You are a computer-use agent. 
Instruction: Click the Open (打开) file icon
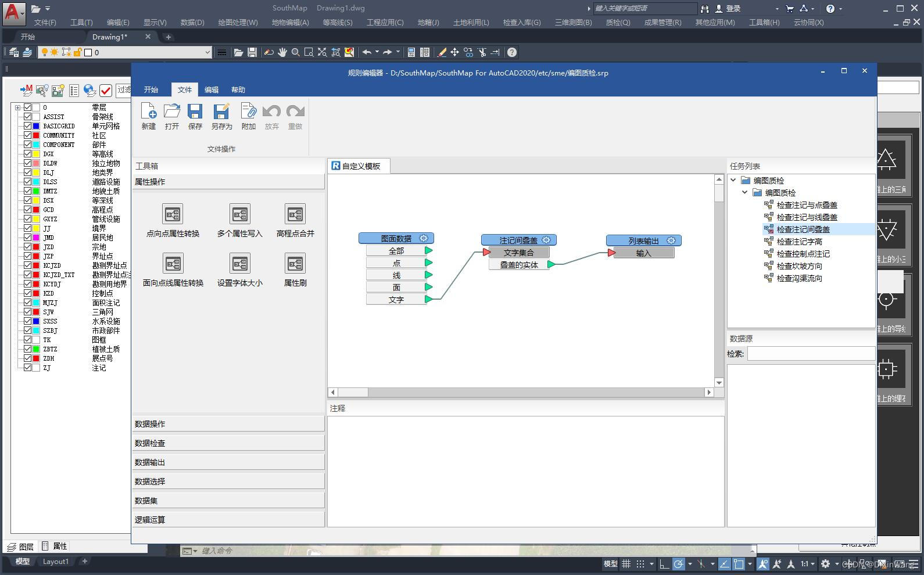click(x=172, y=112)
